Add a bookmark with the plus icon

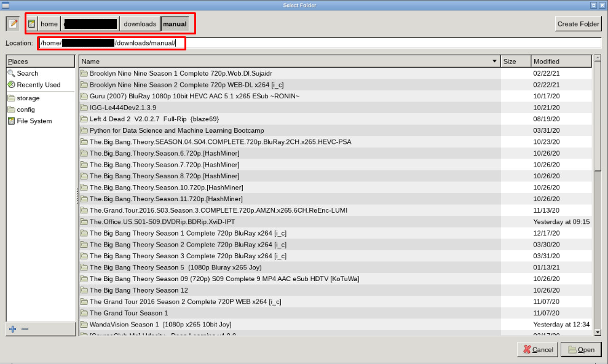pos(14,328)
